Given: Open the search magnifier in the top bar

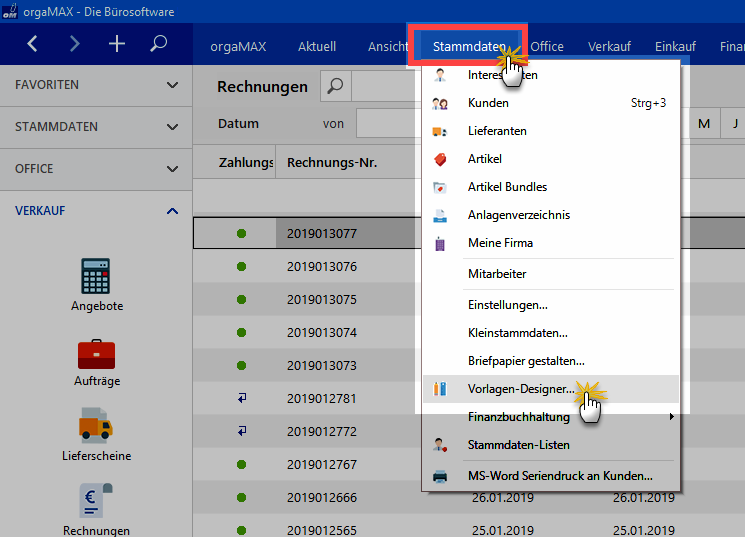Looking at the screenshot, I should pyautogui.click(x=158, y=44).
